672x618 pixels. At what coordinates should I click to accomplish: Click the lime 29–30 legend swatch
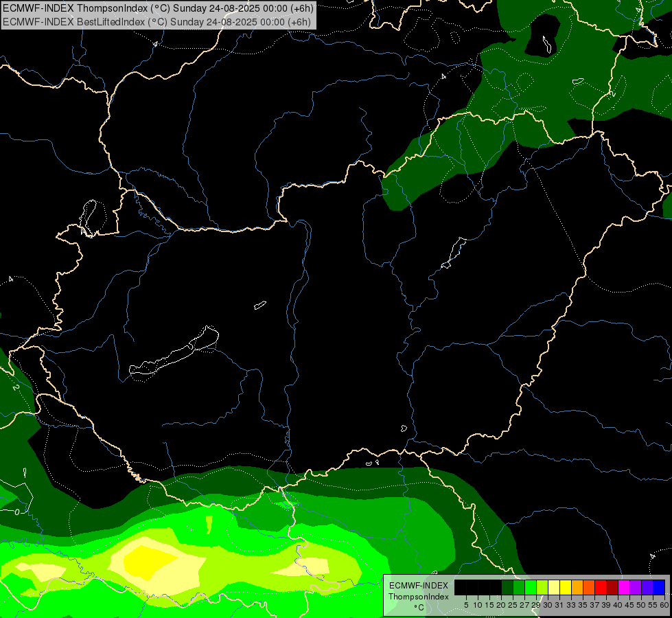542,588
